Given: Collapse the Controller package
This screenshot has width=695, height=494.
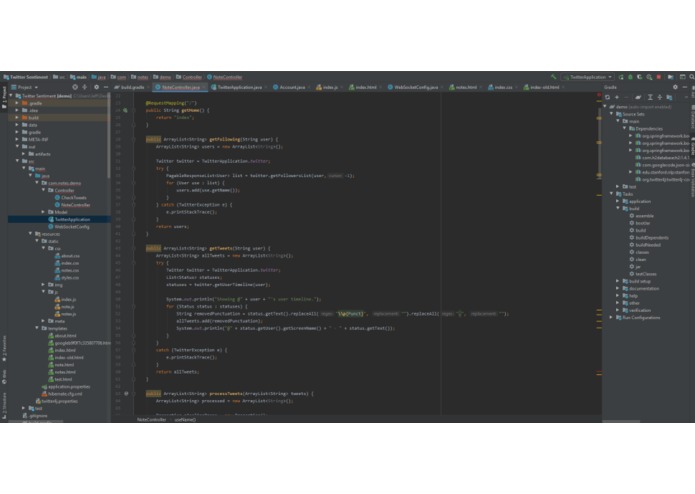Looking at the screenshot, I should tap(43, 190).
